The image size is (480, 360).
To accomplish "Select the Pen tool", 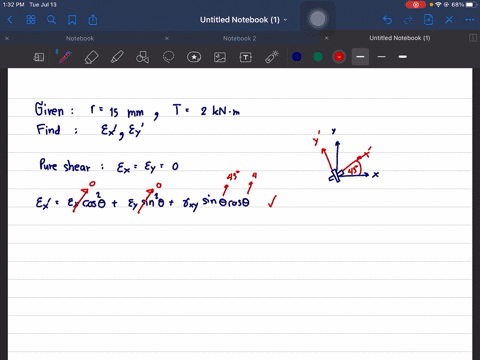I will (65, 57).
